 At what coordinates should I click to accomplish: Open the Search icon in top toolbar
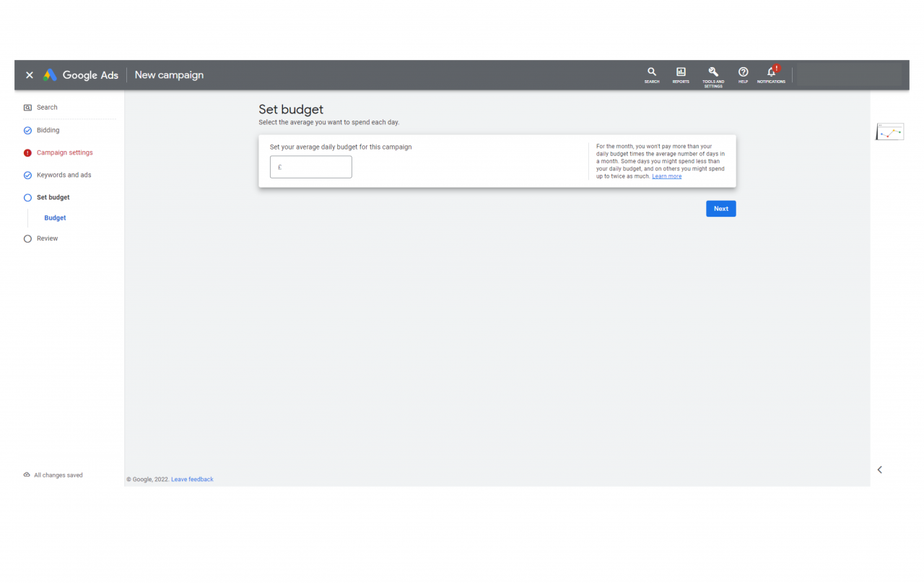click(x=651, y=72)
